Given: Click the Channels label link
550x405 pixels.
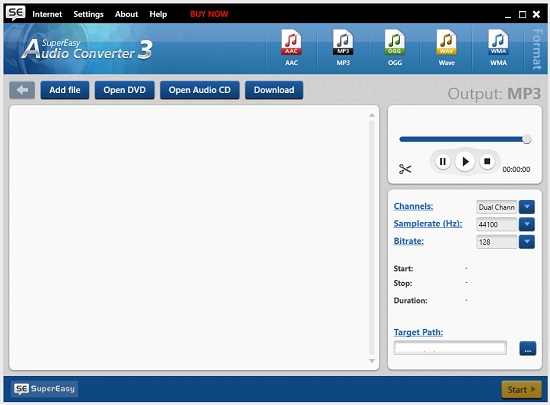Looking at the screenshot, I should [x=413, y=206].
